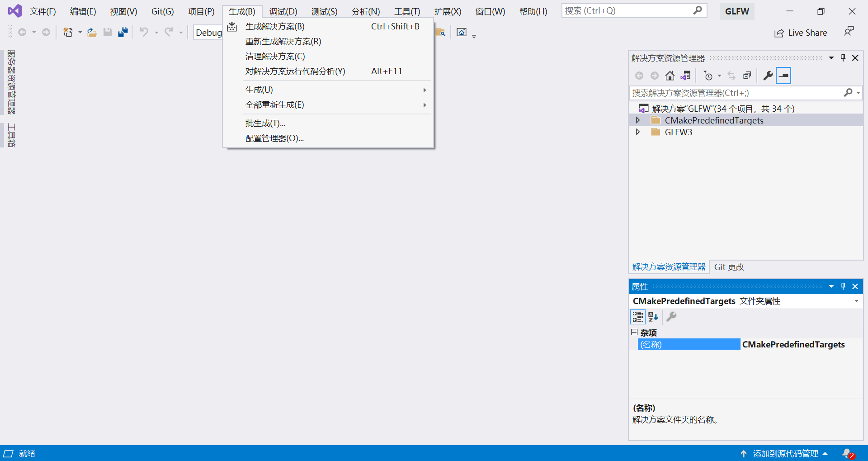Expand the CMakePredefinedTargets folder

pyautogui.click(x=638, y=120)
